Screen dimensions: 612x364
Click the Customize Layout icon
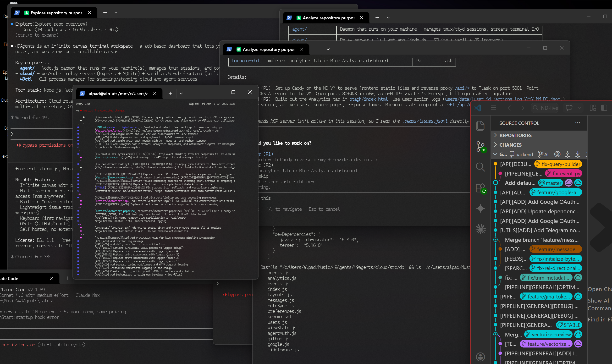[593, 108]
